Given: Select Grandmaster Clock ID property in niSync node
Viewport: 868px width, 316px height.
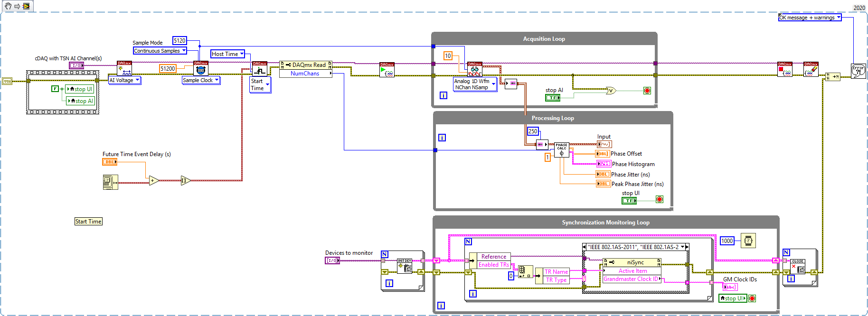Looking at the screenshot, I should [631, 279].
